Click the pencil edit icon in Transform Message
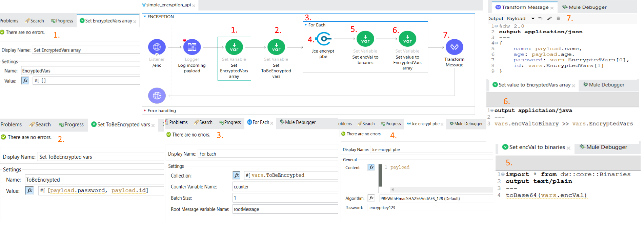The height and width of the screenshot is (244, 644). click(x=549, y=18)
